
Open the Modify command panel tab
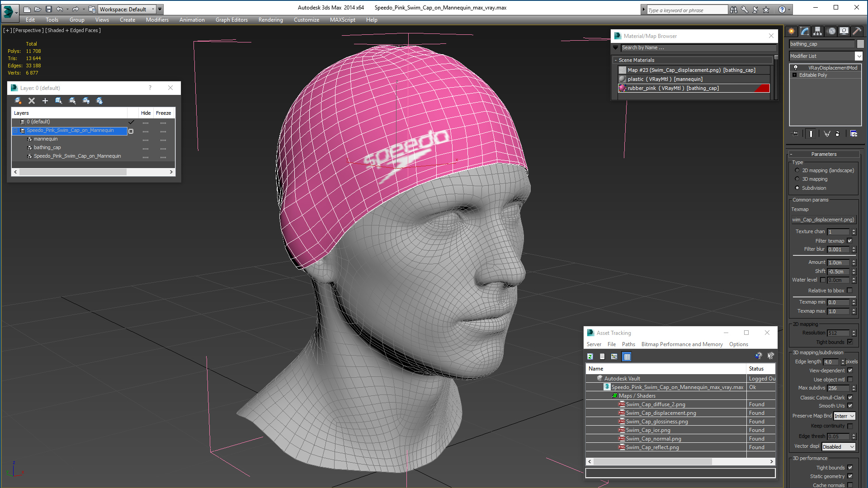805,31
